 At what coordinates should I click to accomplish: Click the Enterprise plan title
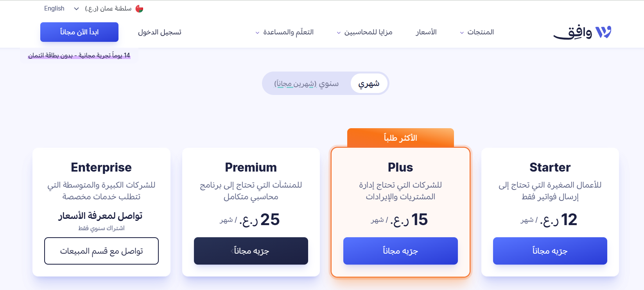(x=101, y=167)
